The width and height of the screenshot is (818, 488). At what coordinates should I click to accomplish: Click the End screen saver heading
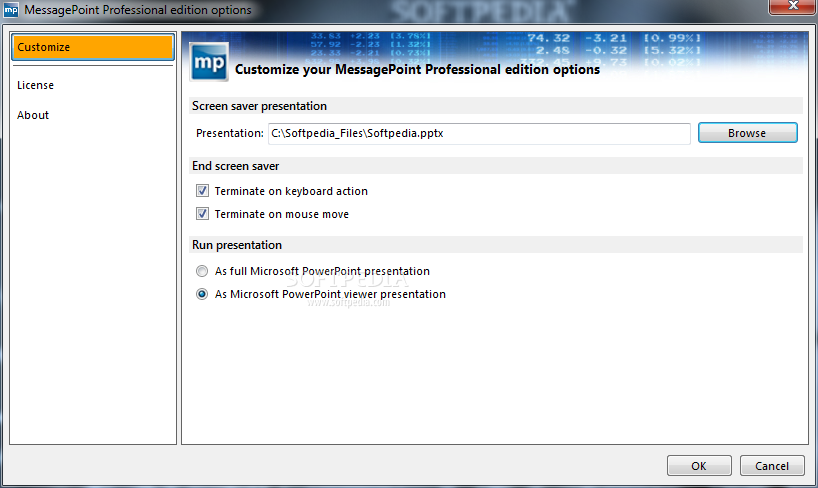235,166
